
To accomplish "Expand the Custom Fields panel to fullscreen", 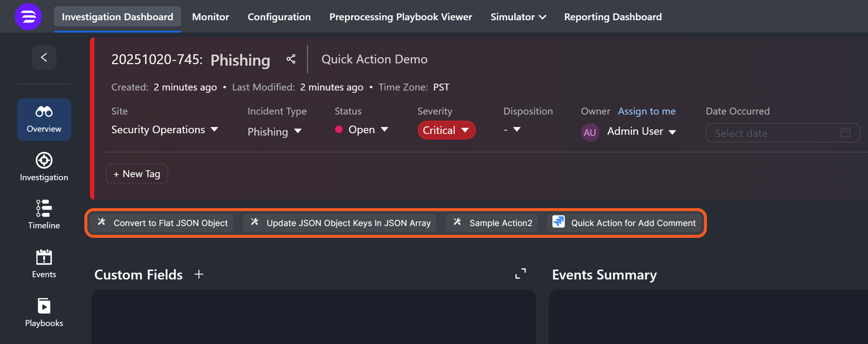I will 520,274.
